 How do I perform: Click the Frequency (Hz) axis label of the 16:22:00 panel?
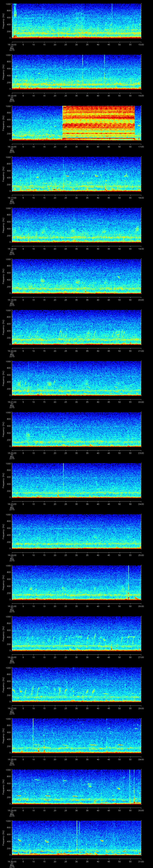[3, 429]
